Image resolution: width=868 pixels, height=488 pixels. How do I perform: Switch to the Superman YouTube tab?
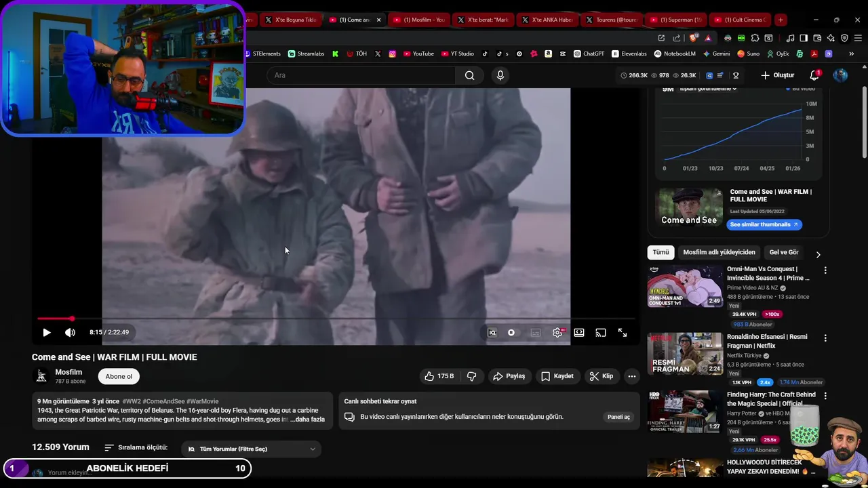[x=675, y=20]
